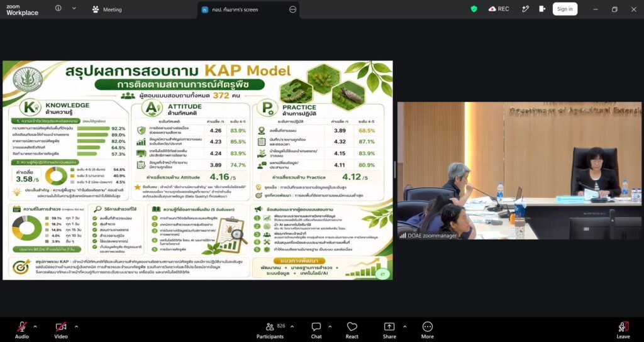Screen dimensions: 644x342
Task: Open the React heart menu
Action: (352, 329)
